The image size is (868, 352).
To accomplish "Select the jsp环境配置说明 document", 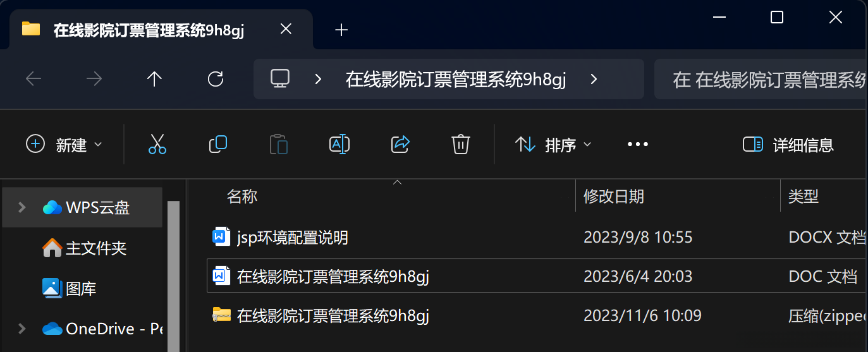I will [293, 238].
